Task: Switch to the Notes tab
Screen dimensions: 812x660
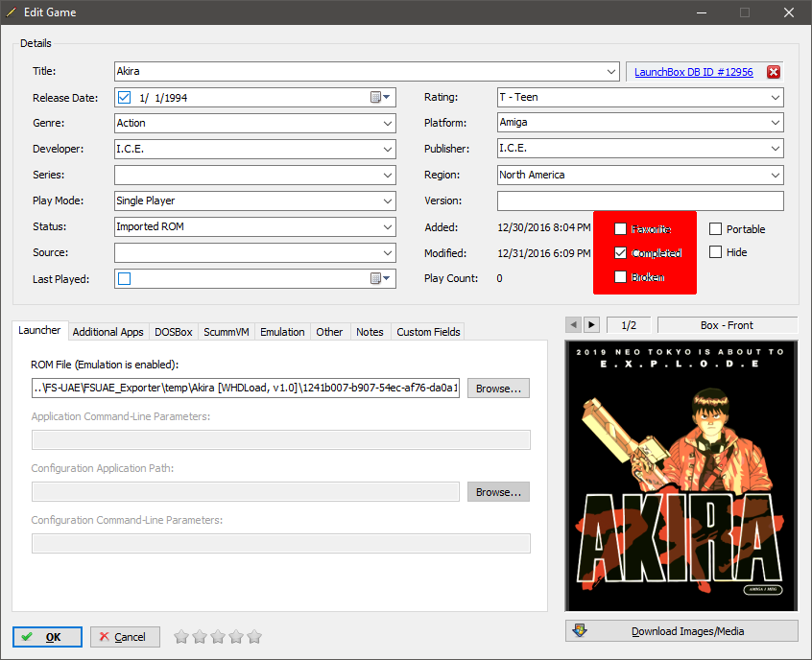Action: (x=370, y=332)
